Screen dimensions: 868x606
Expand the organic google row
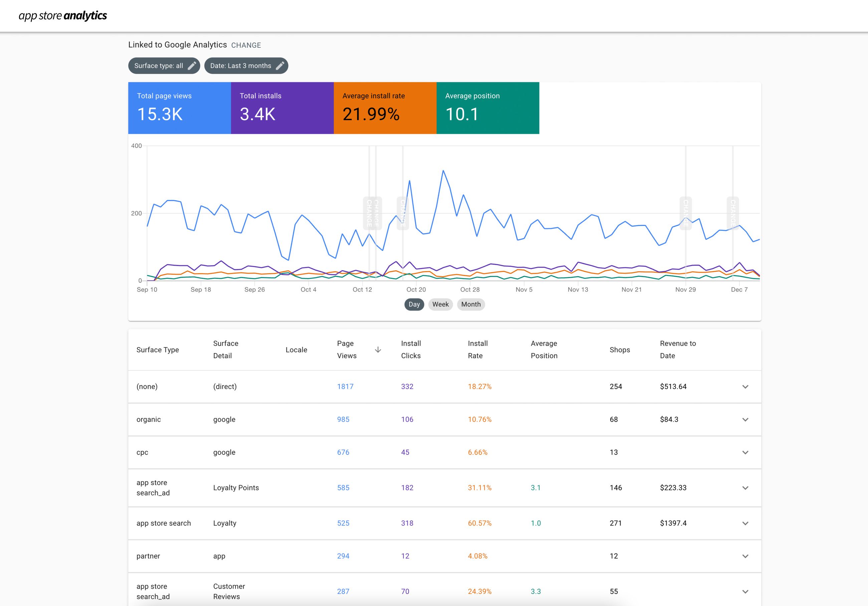[x=745, y=419]
